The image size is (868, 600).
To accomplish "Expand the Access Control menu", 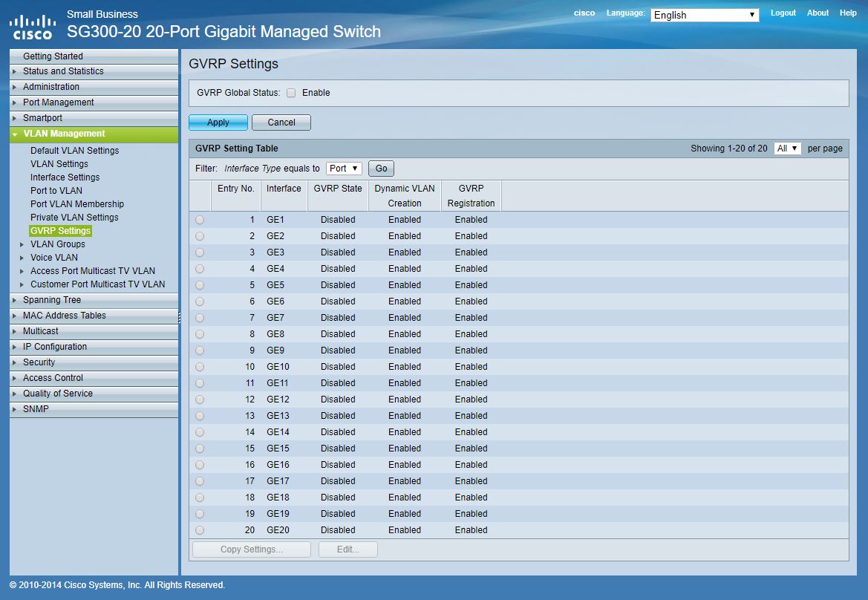I will click(x=94, y=377).
